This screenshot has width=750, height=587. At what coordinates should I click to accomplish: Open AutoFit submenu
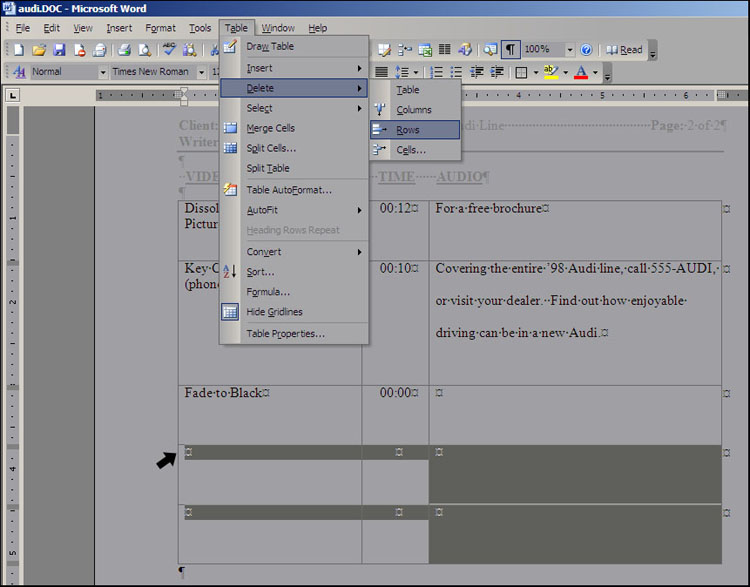[294, 210]
